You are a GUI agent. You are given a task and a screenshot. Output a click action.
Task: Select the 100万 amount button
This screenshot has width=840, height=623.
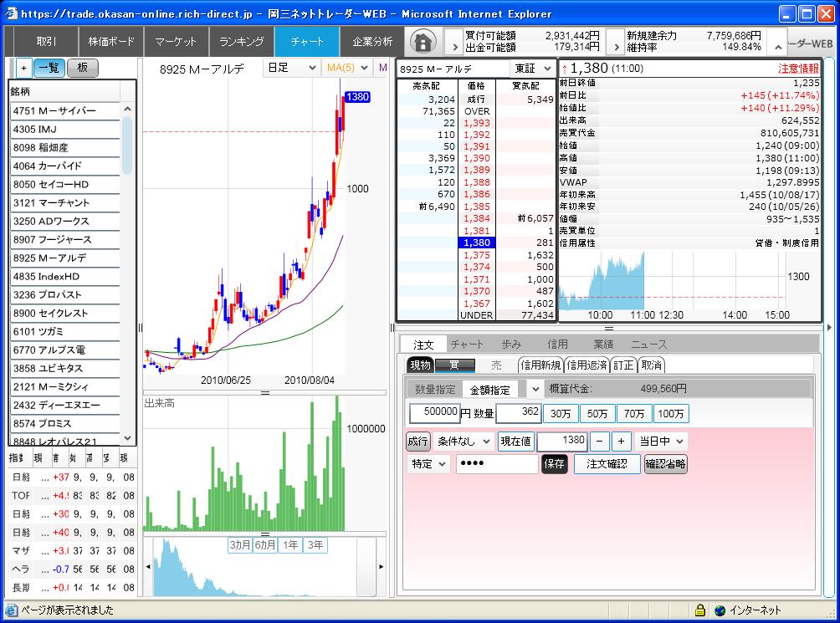point(672,414)
